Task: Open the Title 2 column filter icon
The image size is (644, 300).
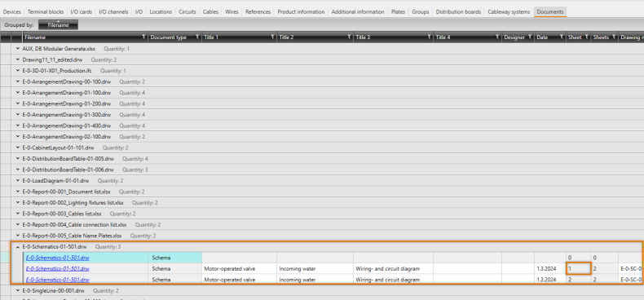Action: click(349, 37)
